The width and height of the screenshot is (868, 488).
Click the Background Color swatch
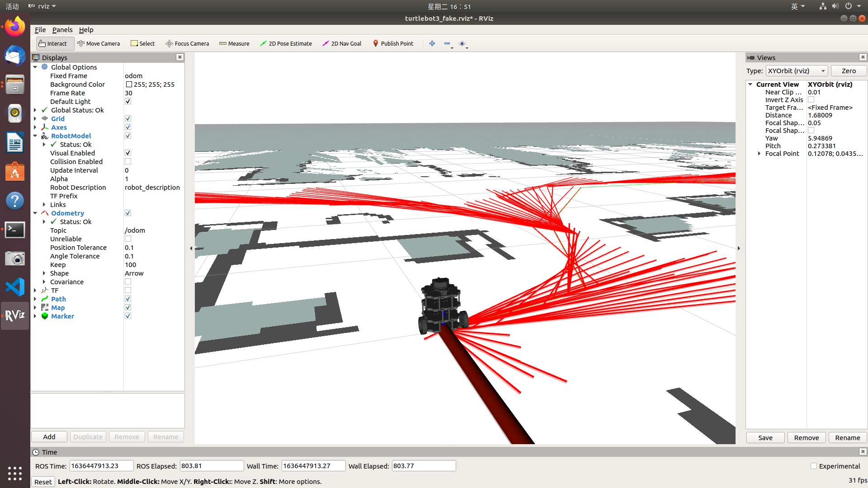click(129, 84)
